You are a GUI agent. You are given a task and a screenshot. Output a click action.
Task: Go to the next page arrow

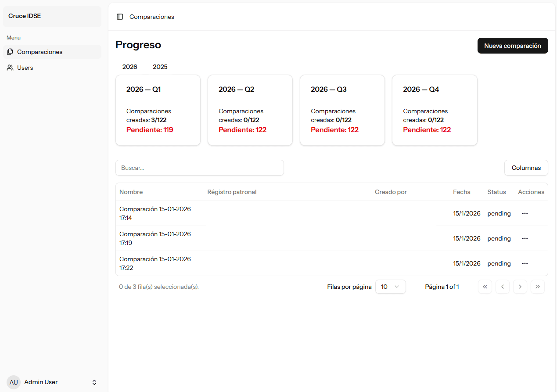click(520, 287)
